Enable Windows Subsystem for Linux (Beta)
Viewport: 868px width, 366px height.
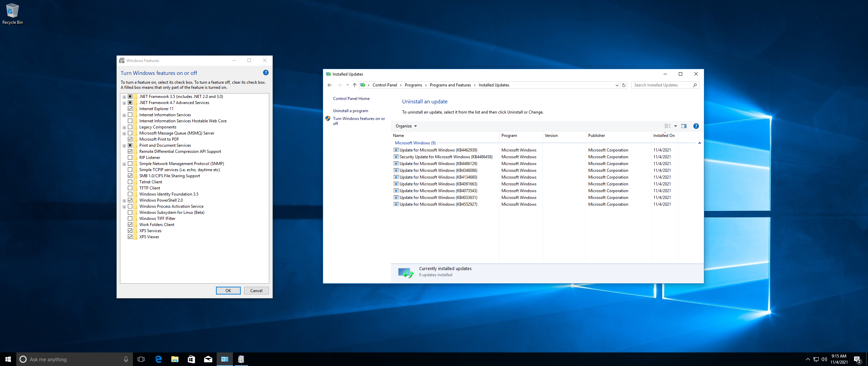coord(130,212)
